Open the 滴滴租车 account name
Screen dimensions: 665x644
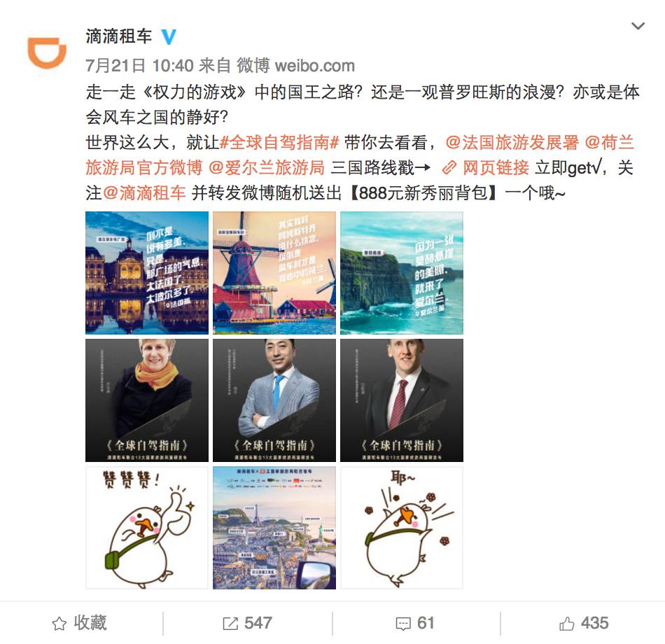(x=119, y=36)
